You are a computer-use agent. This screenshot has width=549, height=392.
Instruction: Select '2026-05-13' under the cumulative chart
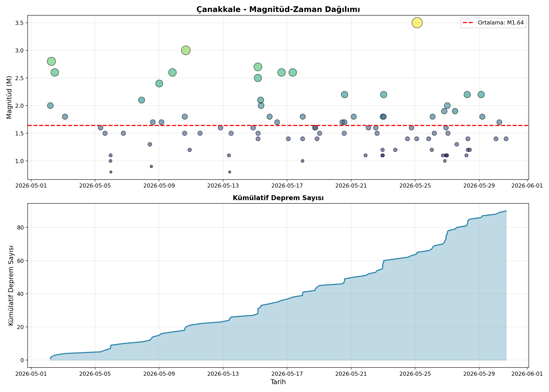click(223, 374)
